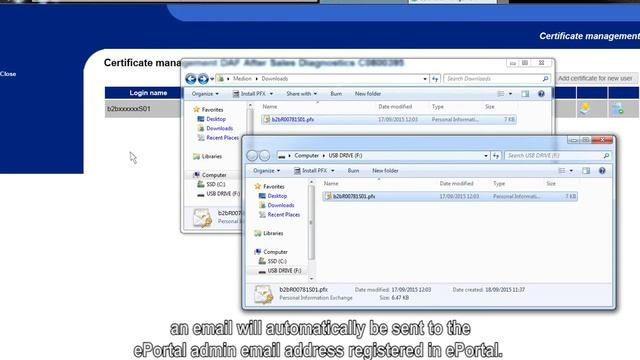Click New folder in Downloads window
640x360 pixels.
pos(368,94)
